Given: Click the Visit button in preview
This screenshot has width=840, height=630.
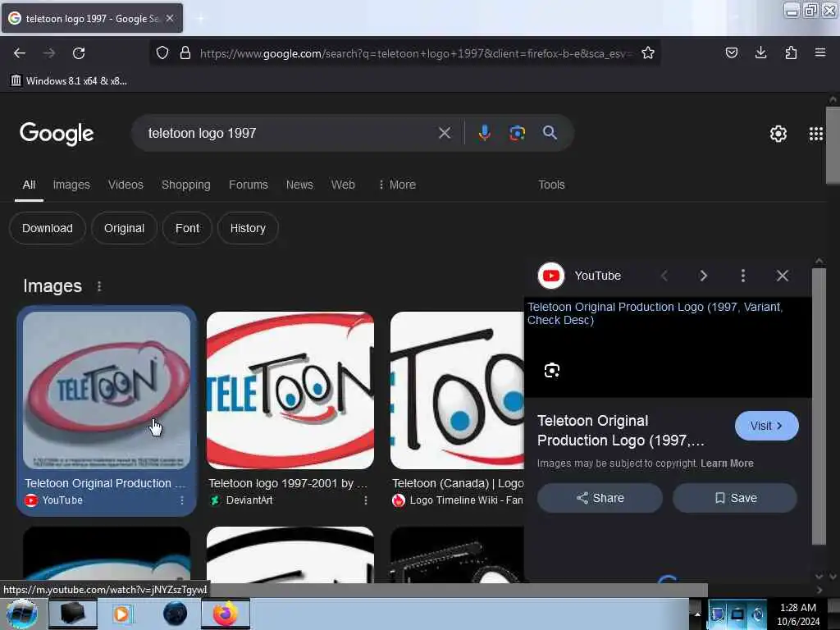Looking at the screenshot, I should pos(766,426).
